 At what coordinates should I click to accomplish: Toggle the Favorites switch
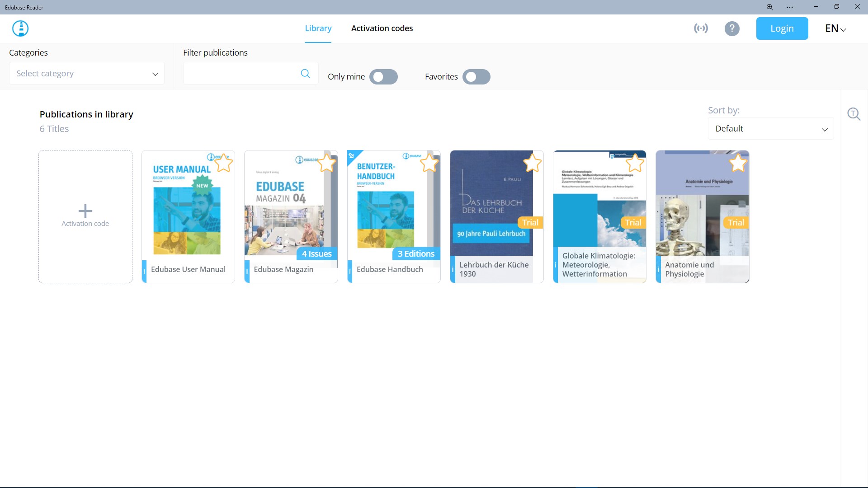(476, 77)
